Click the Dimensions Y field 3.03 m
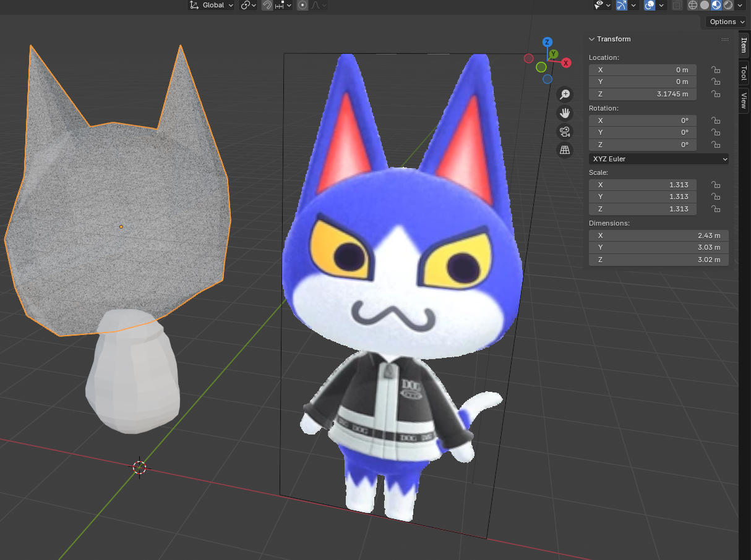This screenshot has width=751, height=560. click(659, 247)
